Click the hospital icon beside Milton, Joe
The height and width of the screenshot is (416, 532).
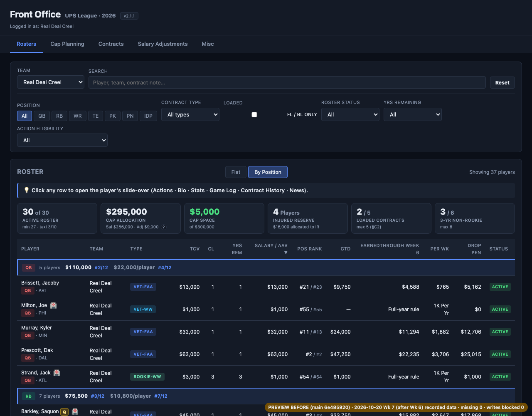click(x=54, y=305)
